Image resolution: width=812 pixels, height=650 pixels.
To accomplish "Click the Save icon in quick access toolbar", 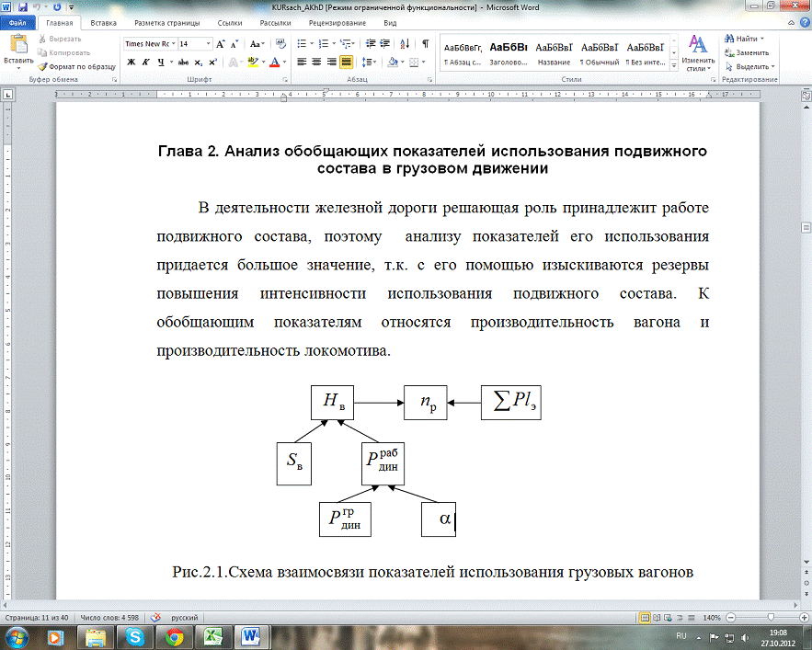I will point(22,7).
